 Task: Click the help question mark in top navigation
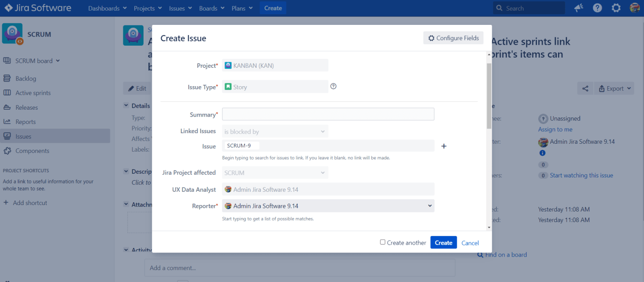(x=597, y=8)
